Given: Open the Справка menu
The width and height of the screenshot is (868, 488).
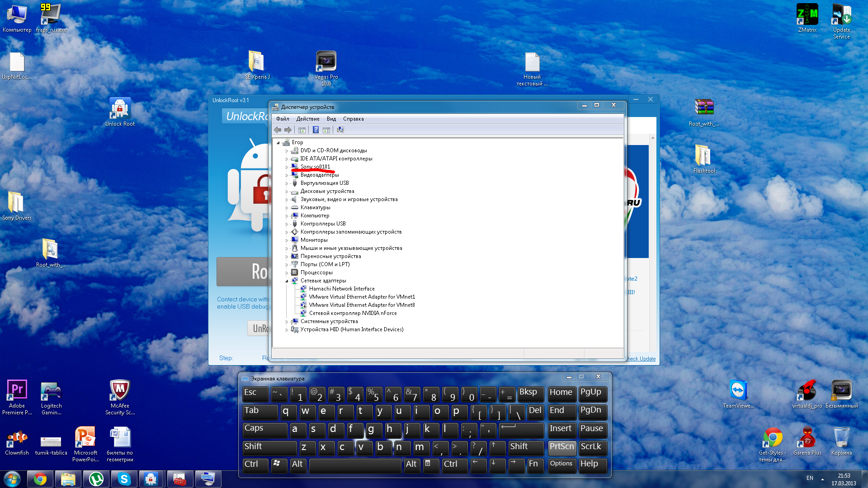Looking at the screenshot, I should click(353, 119).
